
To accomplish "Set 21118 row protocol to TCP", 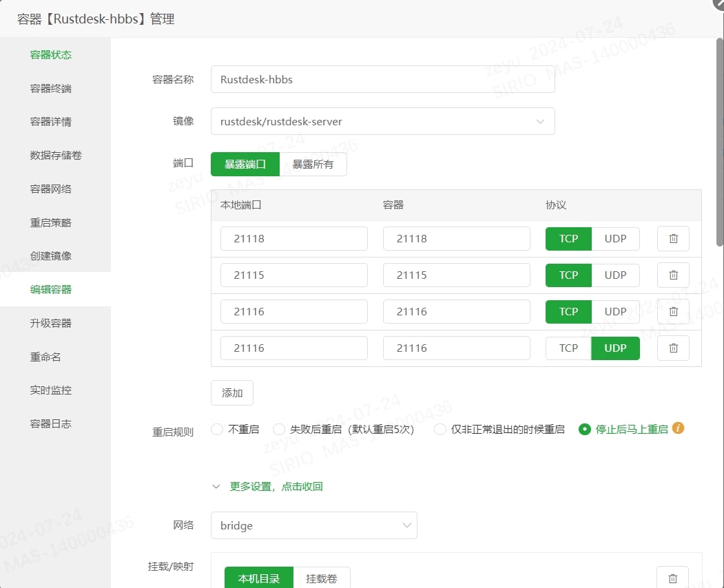I will 568,239.
